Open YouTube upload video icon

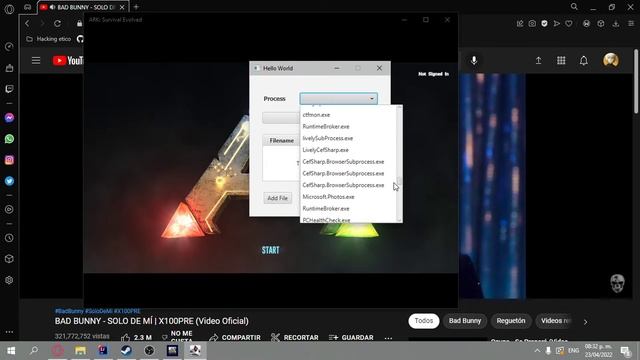pyautogui.click(x=538, y=60)
